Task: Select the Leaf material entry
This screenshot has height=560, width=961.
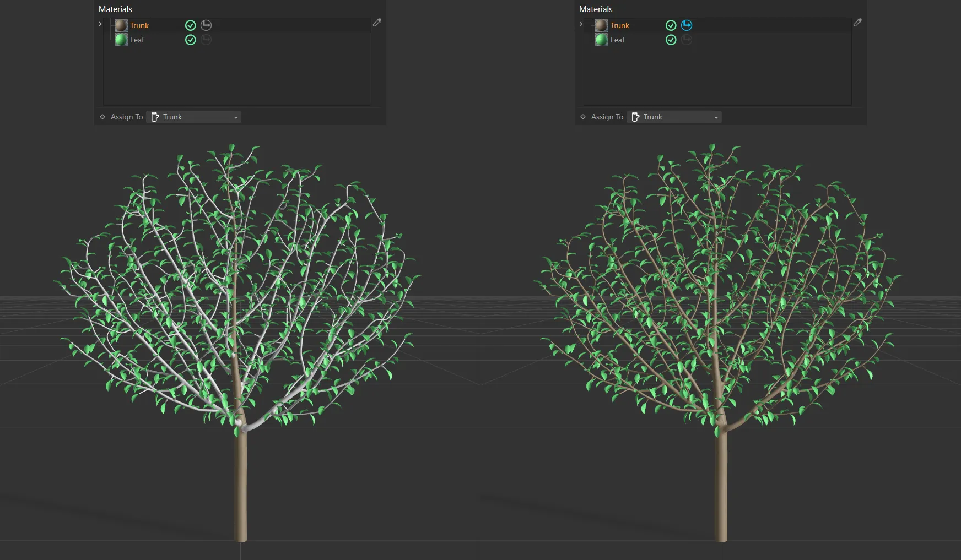Action: (x=137, y=39)
